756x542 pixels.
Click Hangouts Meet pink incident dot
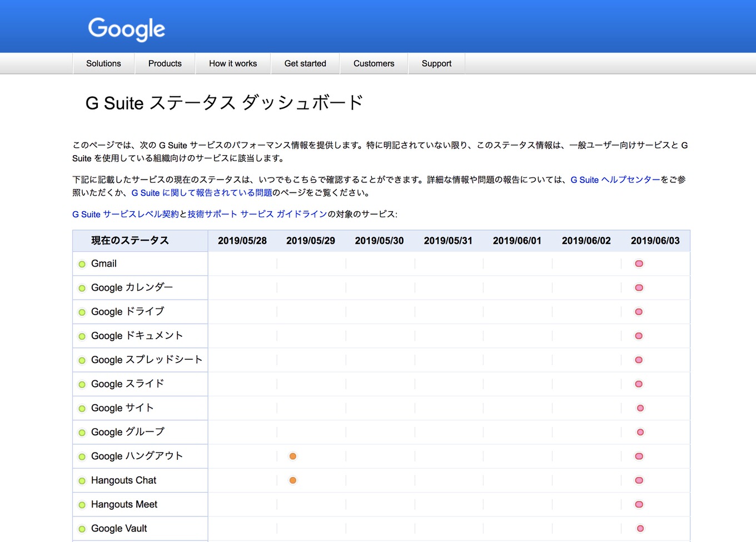[x=639, y=504]
